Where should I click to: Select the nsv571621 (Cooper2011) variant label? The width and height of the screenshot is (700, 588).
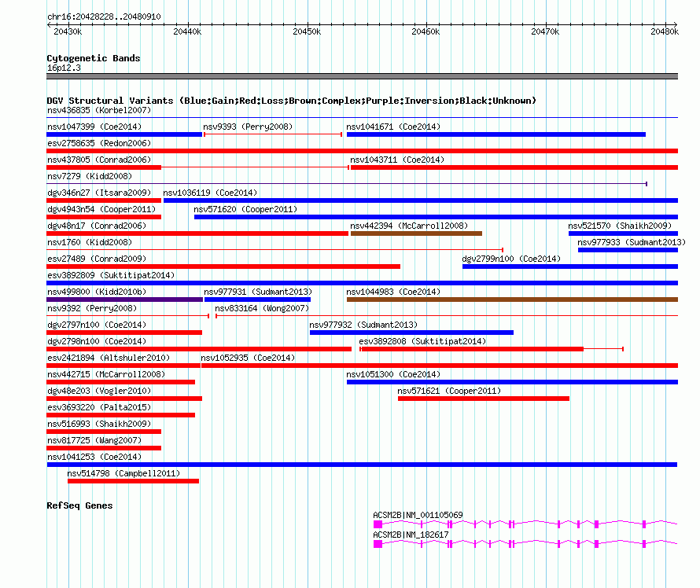[x=449, y=391]
